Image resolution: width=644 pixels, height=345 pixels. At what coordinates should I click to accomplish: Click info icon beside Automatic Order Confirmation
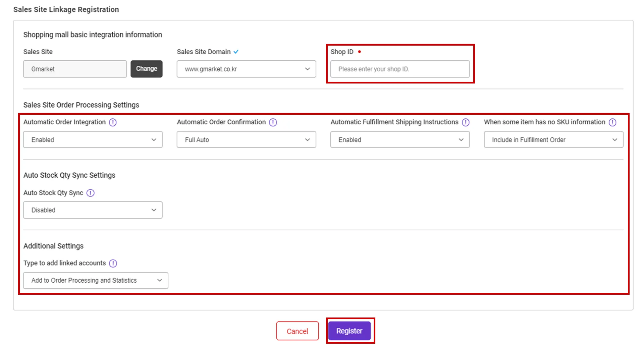(x=273, y=122)
